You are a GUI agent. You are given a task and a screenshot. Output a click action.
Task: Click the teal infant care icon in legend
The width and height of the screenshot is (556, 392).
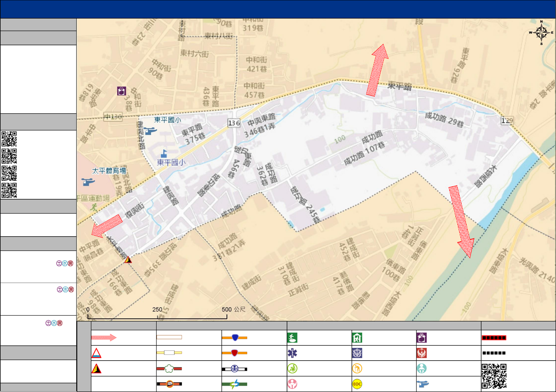click(422, 369)
